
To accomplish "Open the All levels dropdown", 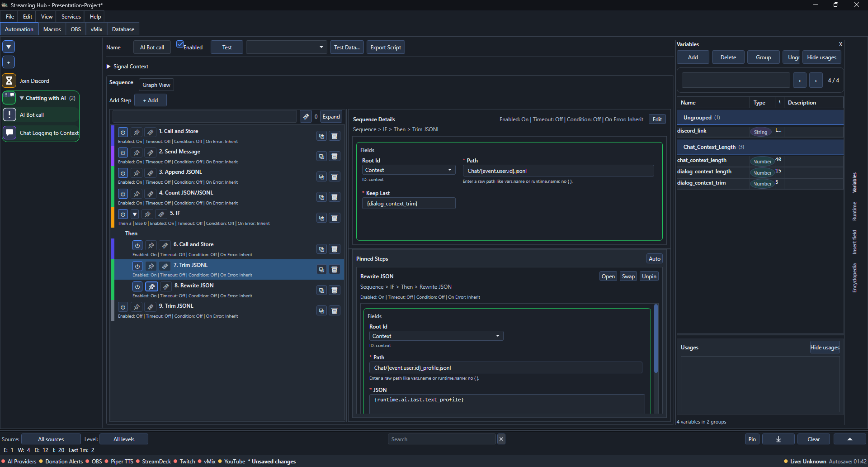I will (x=124, y=439).
